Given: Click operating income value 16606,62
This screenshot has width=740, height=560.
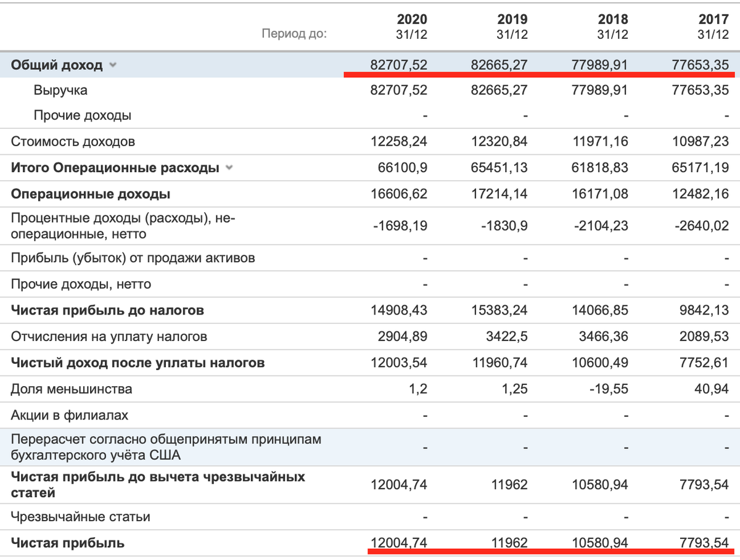Looking at the screenshot, I should (398, 194).
